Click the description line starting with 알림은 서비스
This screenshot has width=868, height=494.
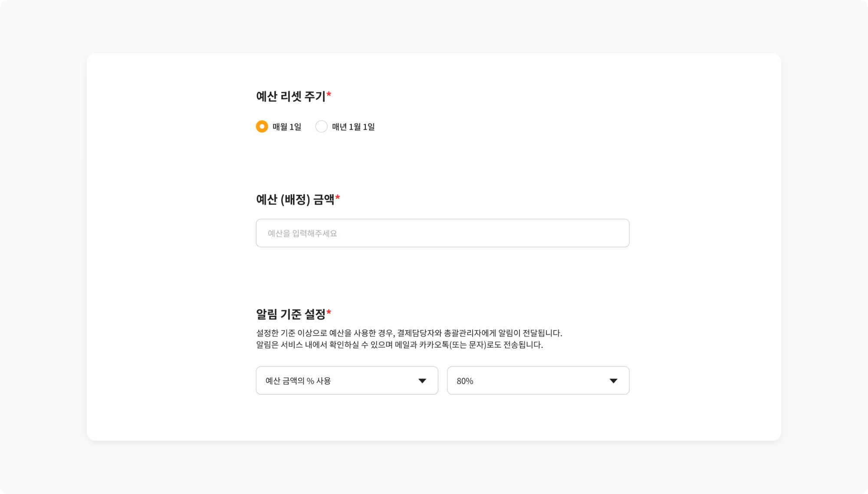point(399,345)
